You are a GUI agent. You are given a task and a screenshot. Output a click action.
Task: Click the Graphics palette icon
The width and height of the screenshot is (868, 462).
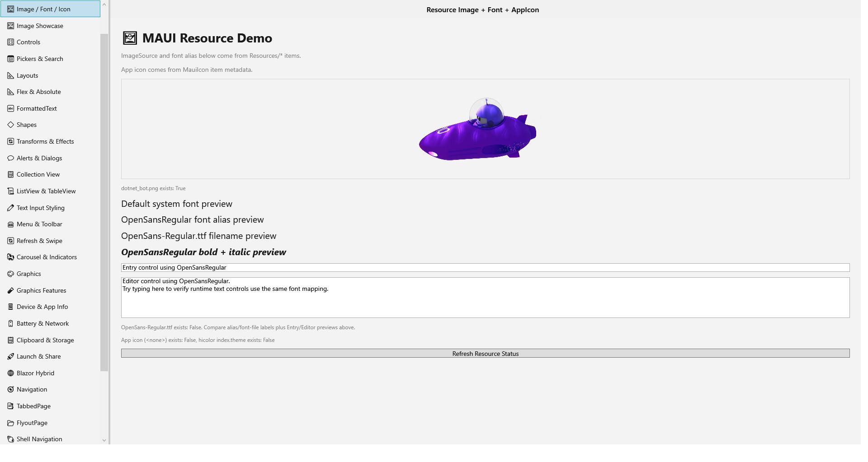click(10, 274)
